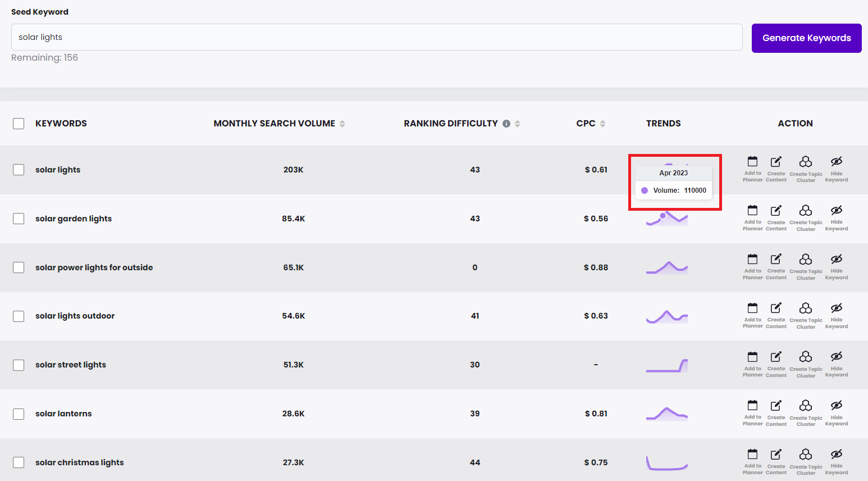Create Content for solar lights outdoor row
This screenshot has height=481, width=868.
(x=776, y=315)
